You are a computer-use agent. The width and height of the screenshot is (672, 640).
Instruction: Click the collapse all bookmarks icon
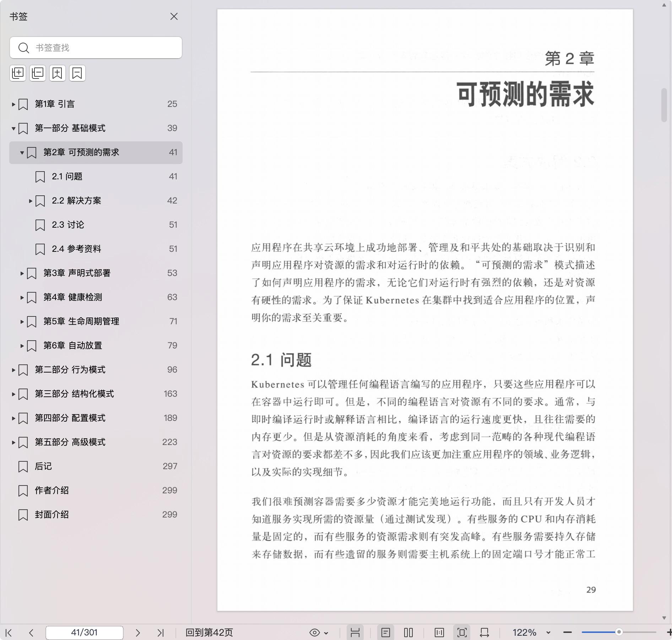pos(38,73)
